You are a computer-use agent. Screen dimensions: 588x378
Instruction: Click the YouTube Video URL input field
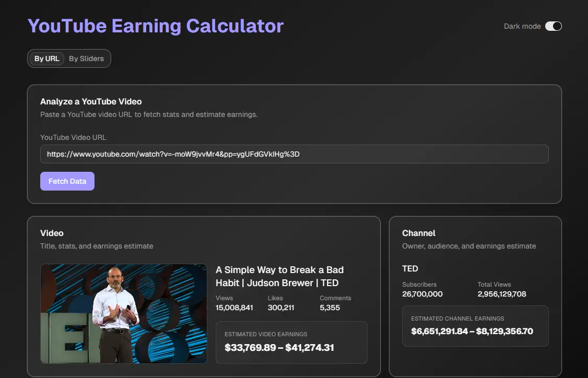point(294,154)
